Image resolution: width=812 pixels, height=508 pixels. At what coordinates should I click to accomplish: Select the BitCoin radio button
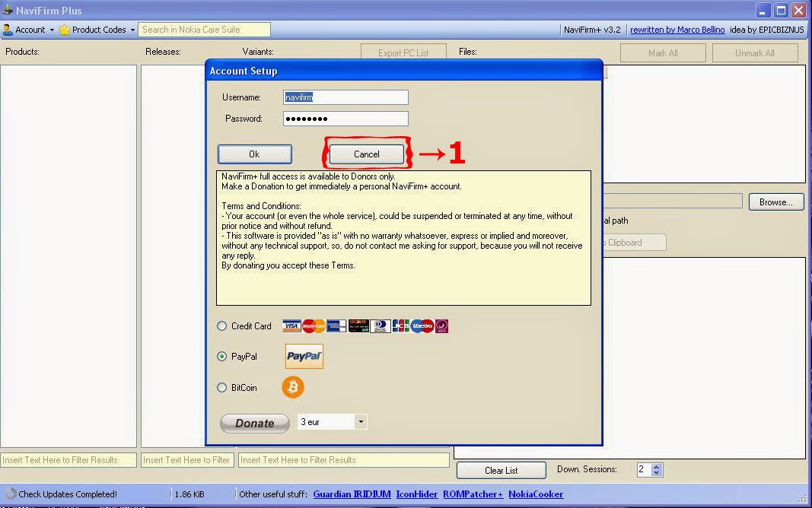[x=221, y=388]
